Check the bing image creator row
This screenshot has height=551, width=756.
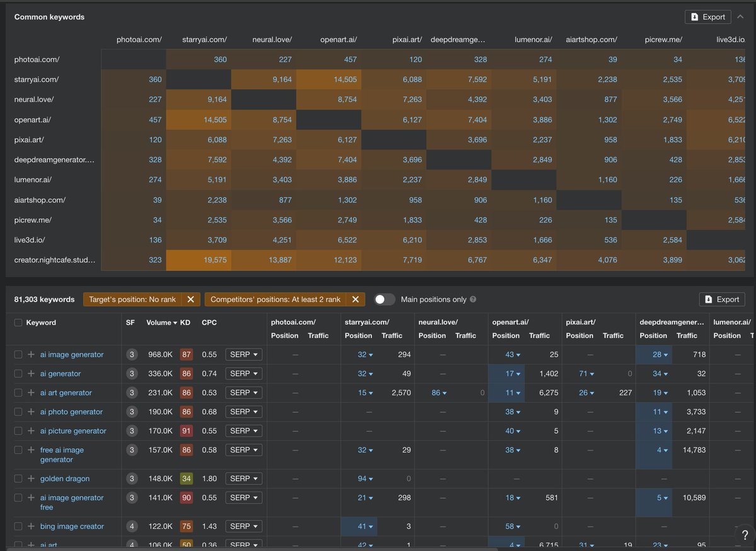[x=18, y=526]
